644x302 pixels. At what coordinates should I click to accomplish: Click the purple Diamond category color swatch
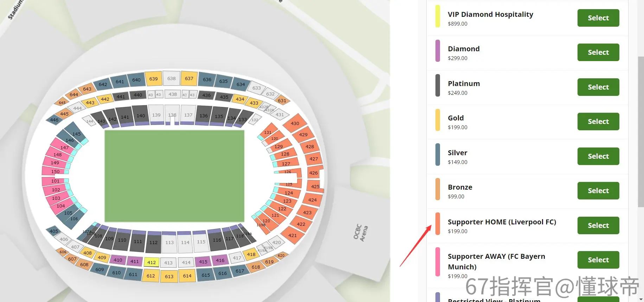point(438,51)
